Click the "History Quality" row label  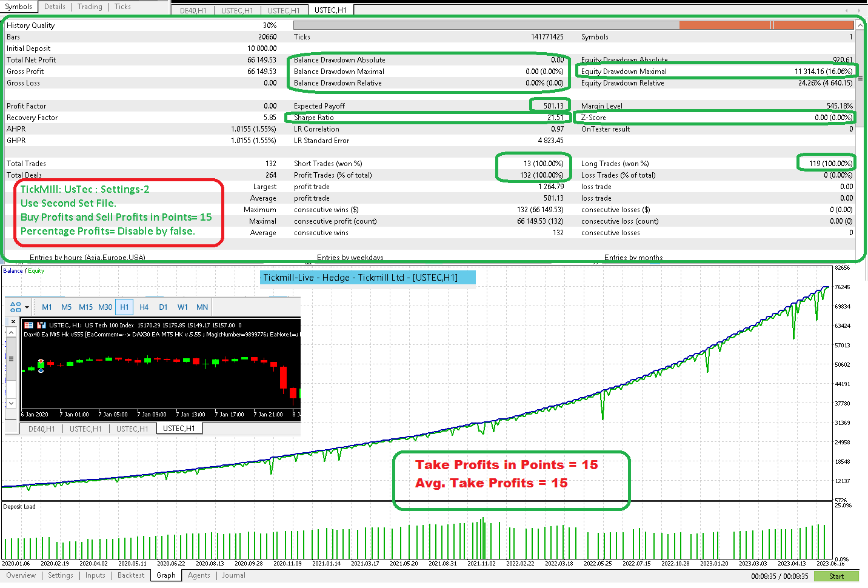tap(30, 25)
